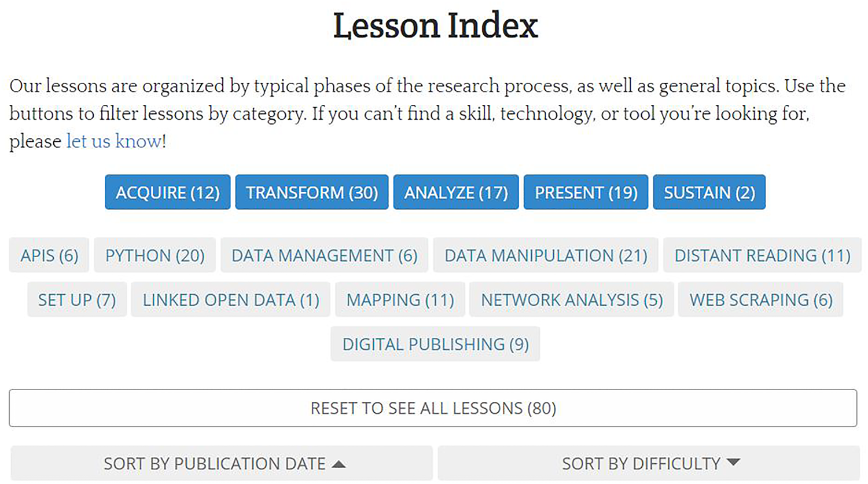Image resolution: width=868 pixels, height=484 pixels.
Task: Filter by the Present (19) category
Action: click(586, 192)
